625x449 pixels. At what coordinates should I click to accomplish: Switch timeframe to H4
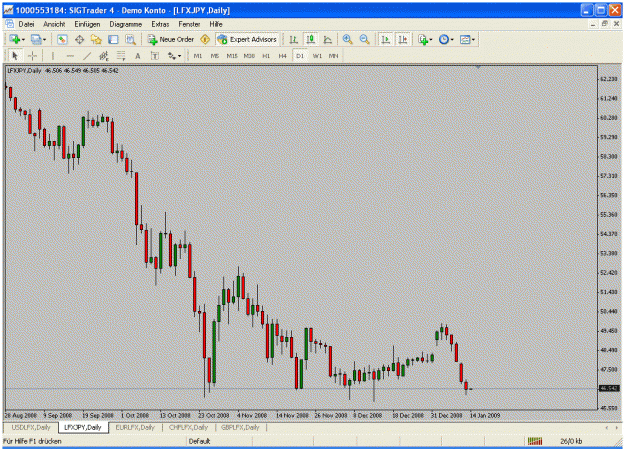pos(283,56)
